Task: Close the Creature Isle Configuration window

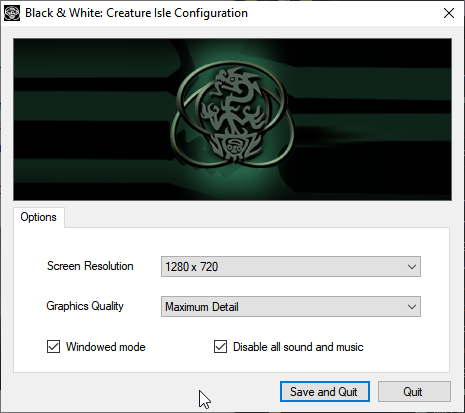Action: tap(449, 13)
